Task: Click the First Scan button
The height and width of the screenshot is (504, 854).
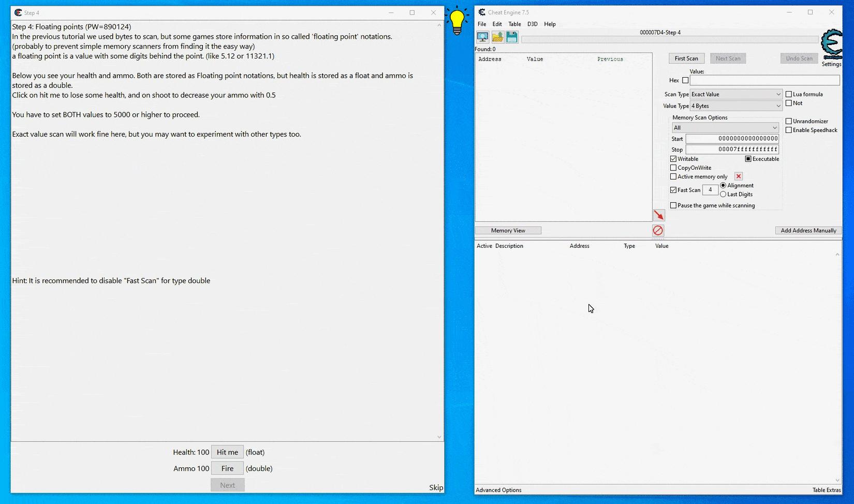Action: click(x=686, y=58)
